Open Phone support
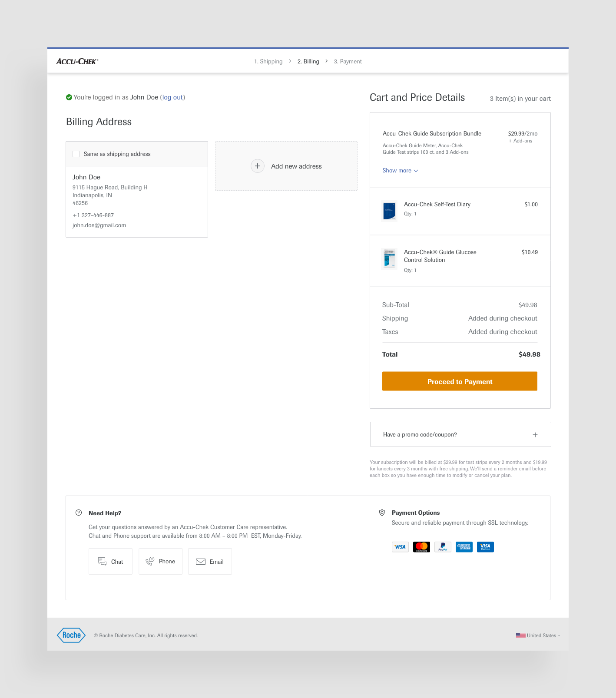The height and width of the screenshot is (698, 616). click(160, 562)
